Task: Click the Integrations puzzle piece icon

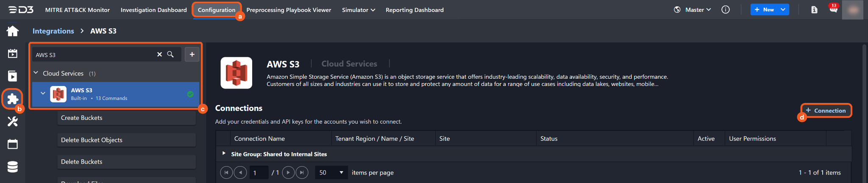Action: (13, 99)
